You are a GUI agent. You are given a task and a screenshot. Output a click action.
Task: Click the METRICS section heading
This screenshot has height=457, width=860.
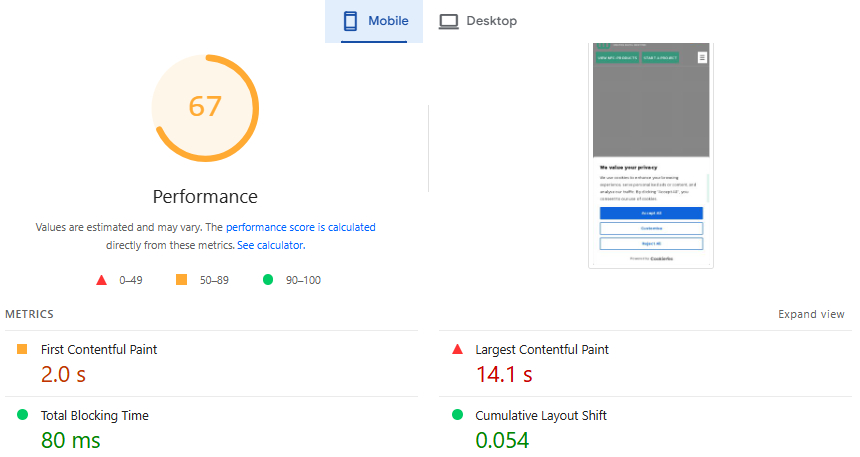coord(30,314)
